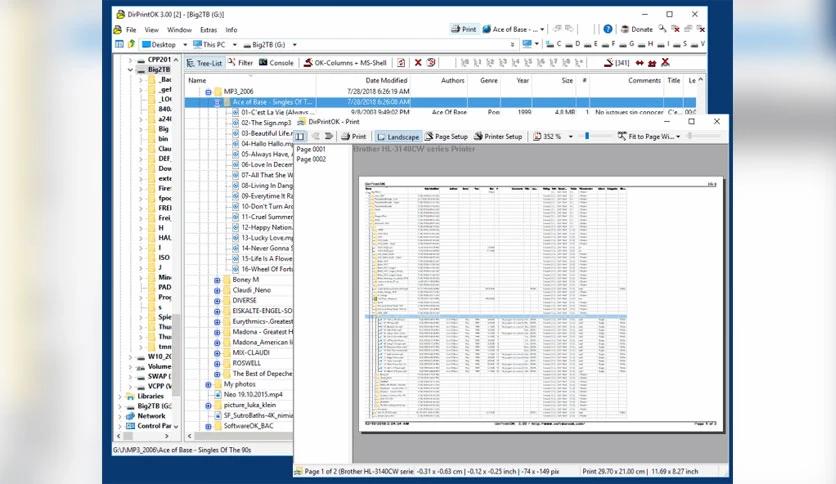Open the Console view icon
The width and height of the screenshot is (836, 484).
[263, 62]
